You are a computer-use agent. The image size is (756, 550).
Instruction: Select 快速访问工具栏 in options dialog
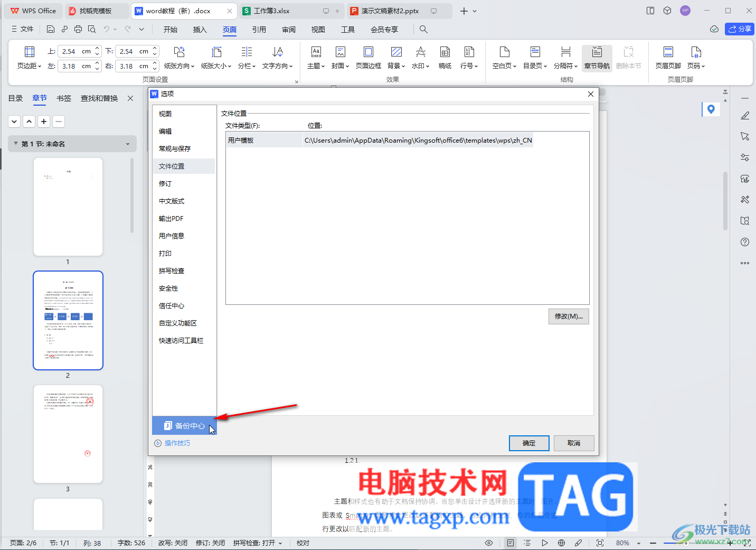click(184, 340)
